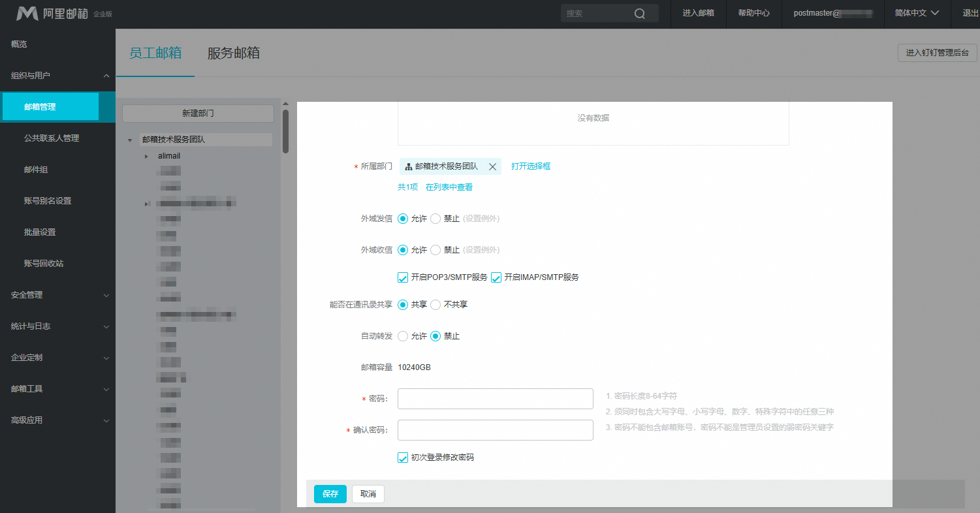Select 允许 for 外域发信
Screen dimensions: 980x513
(403, 219)
